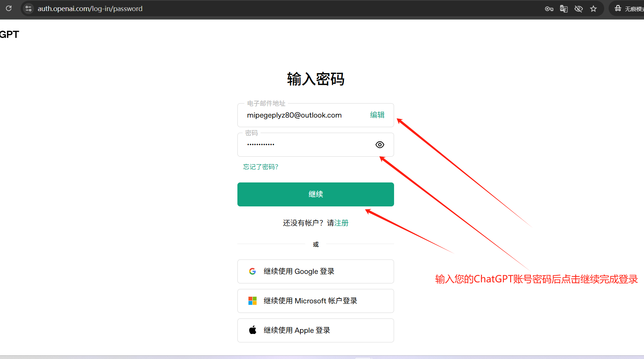
Task: Open the blocked tracking eye-slash icon
Action: pyautogui.click(x=578, y=9)
